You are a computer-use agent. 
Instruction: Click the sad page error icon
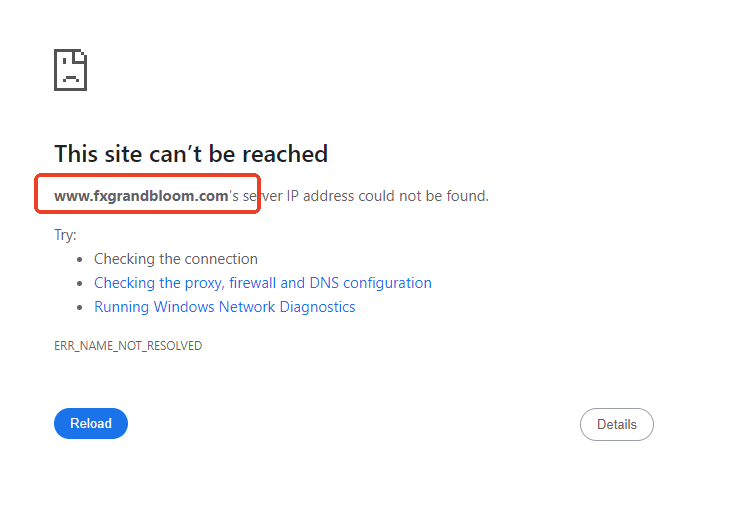71,70
